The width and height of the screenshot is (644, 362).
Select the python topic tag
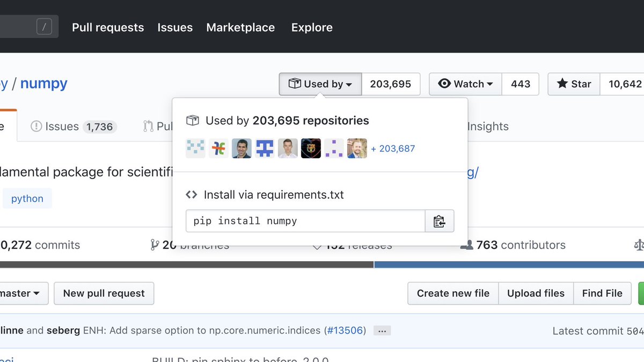coord(27,198)
